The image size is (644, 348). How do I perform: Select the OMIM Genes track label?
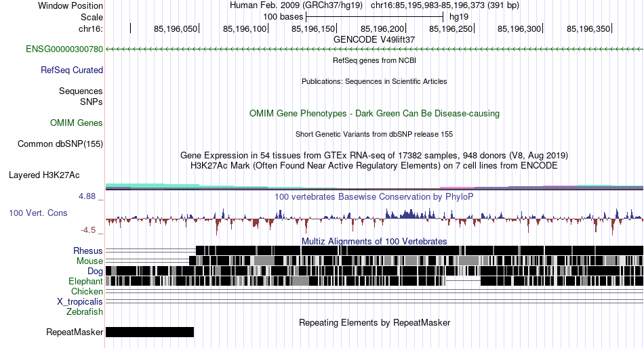coord(77,123)
